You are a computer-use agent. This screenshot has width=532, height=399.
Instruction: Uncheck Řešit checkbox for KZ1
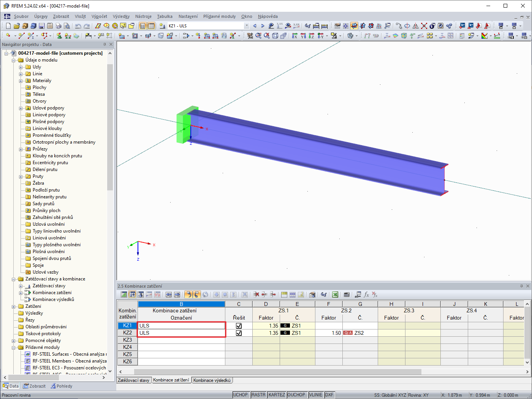pyautogui.click(x=239, y=326)
